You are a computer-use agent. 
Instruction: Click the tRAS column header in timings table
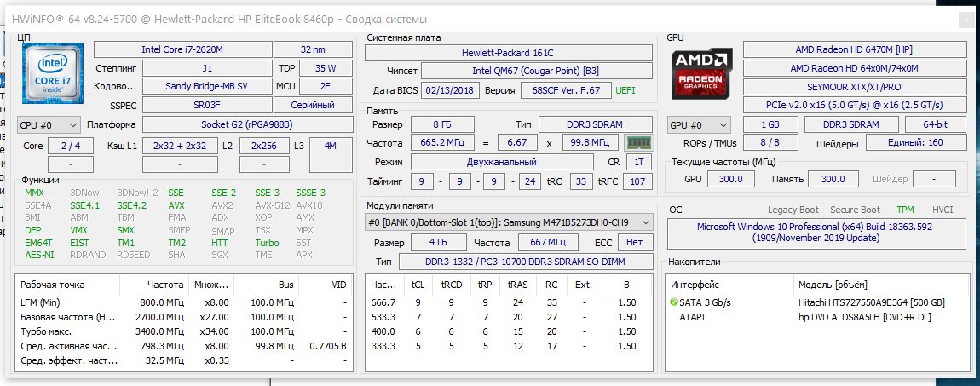pos(516,285)
